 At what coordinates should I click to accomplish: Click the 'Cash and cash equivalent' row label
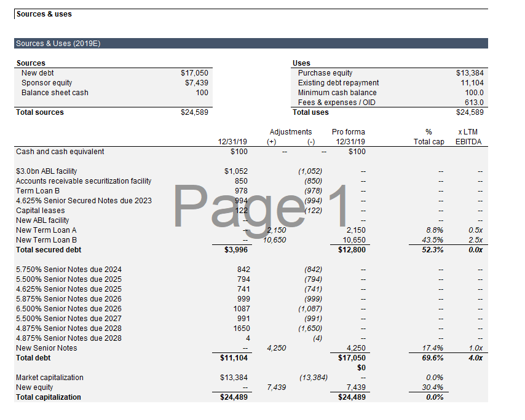click(x=60, y=152)
